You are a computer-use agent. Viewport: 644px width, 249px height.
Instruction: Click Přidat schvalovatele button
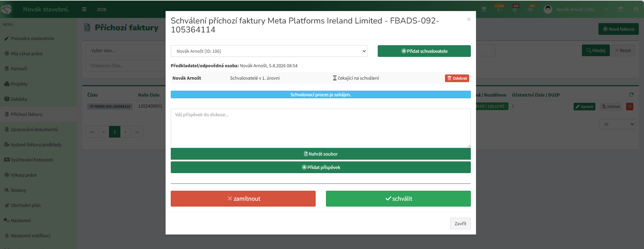tap(424, 51)
